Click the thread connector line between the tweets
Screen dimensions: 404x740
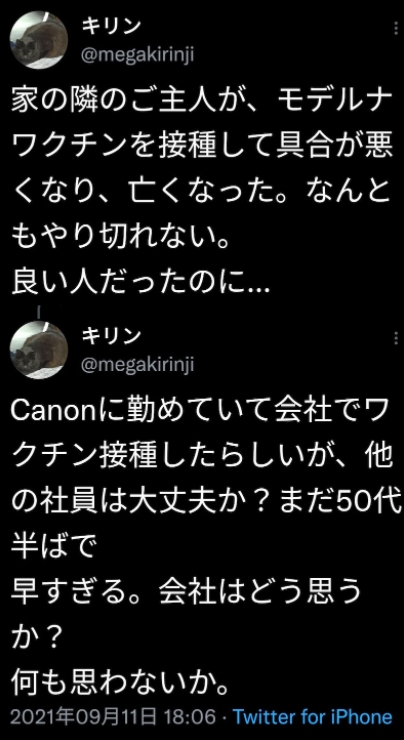click(x=39, y=311)
